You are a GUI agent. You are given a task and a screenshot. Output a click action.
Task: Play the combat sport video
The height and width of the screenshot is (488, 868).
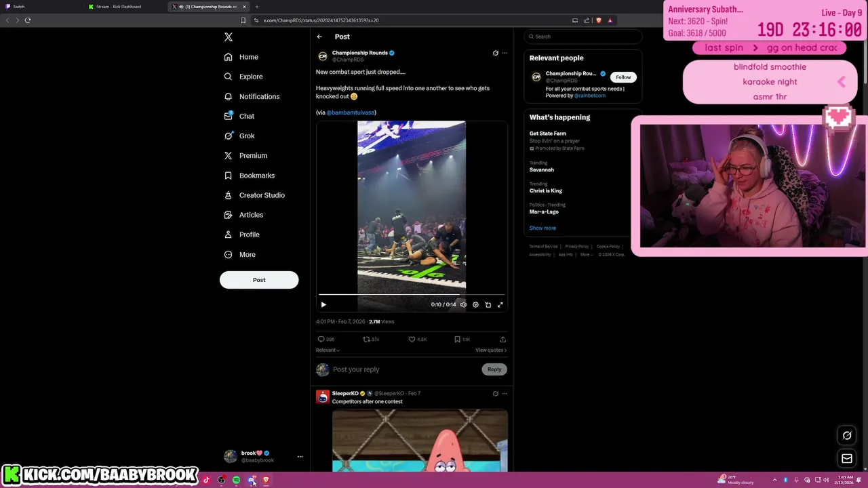click(323, 305)
